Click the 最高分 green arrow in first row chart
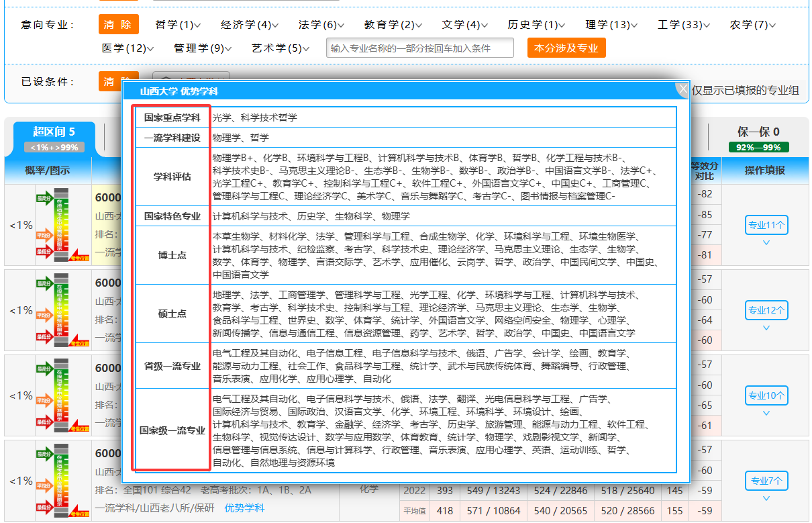 [44, 198]
